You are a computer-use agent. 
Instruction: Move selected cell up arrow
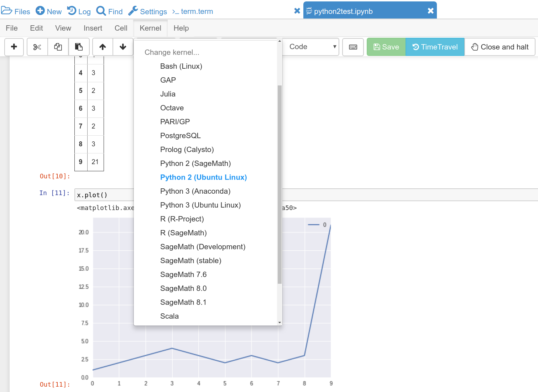(103, 47)
